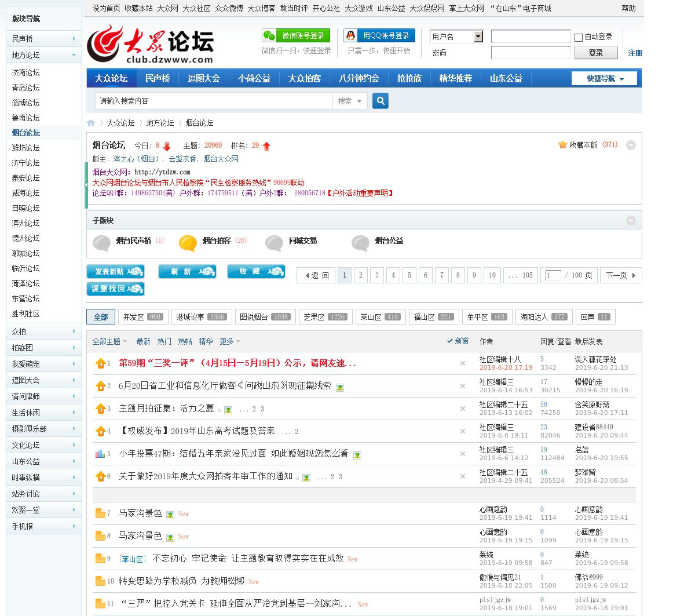Open the 更多 filter dropdown

click(x=230, y=341)
